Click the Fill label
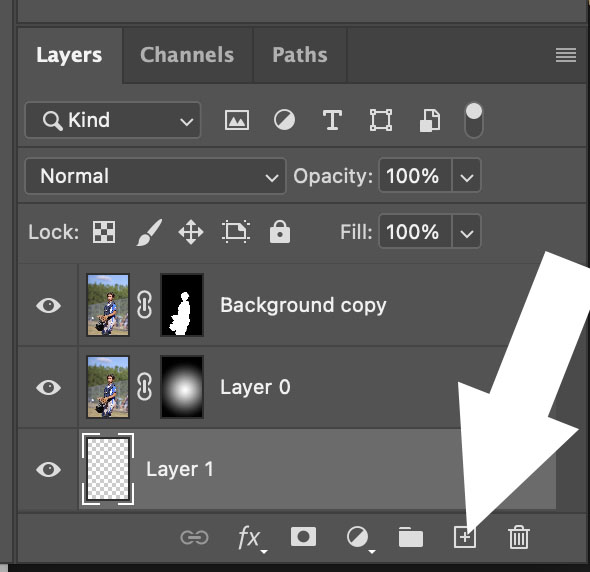Image resolution: width=590 pixels, height=572 pixels. point(356,232)
